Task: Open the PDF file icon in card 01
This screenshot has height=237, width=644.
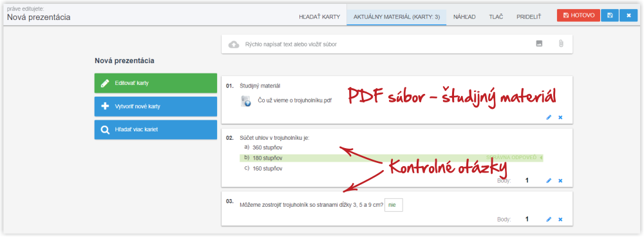Action: [x=245, y=101]
